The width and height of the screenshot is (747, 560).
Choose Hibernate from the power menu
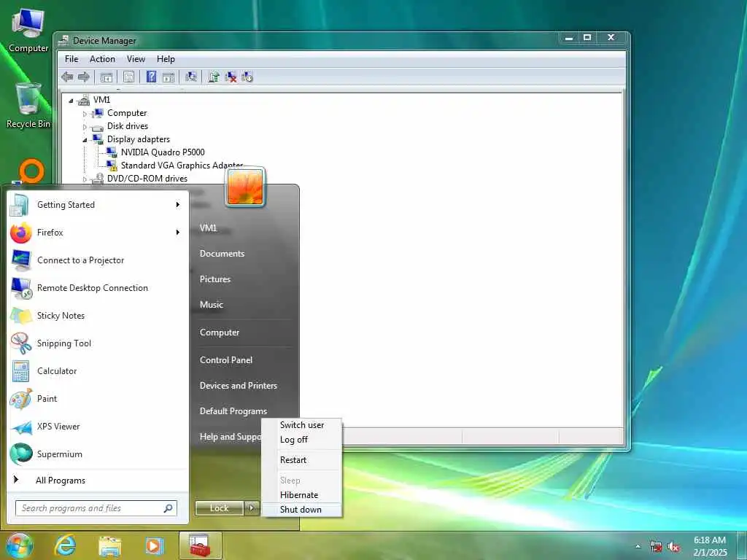coord(302,495)
